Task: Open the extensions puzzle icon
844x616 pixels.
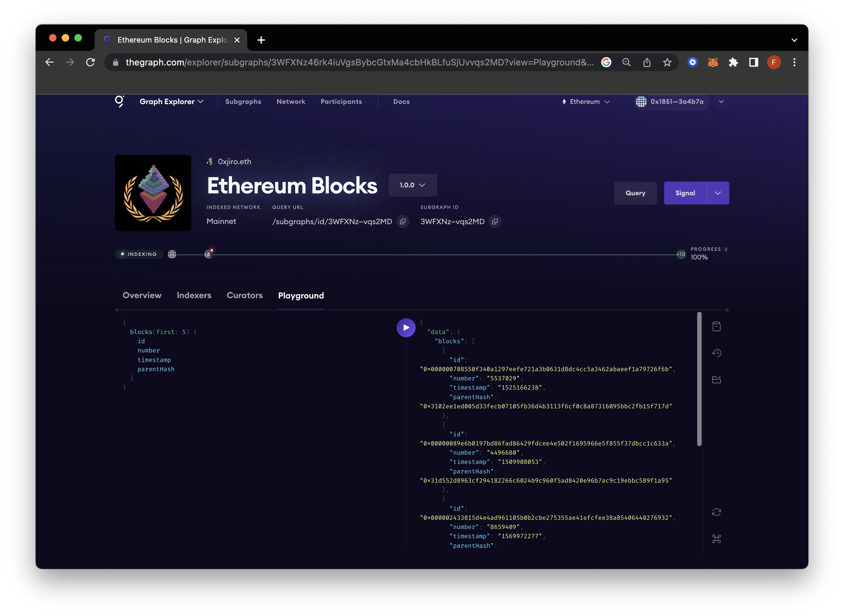Action: (x=733, y=62)
